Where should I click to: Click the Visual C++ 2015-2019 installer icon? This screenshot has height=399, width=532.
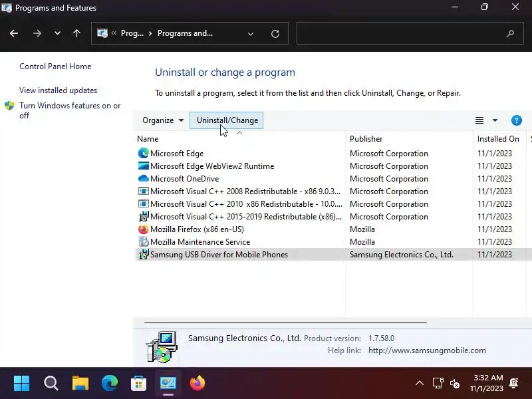click(x=143, y=217)
